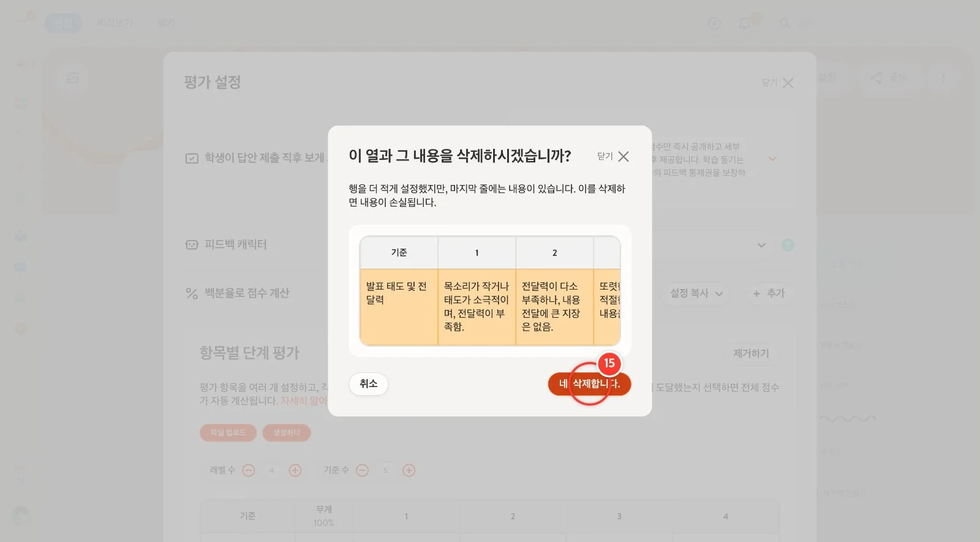
Task: Open the 설정 복사 dropdown
Action: 696,293
